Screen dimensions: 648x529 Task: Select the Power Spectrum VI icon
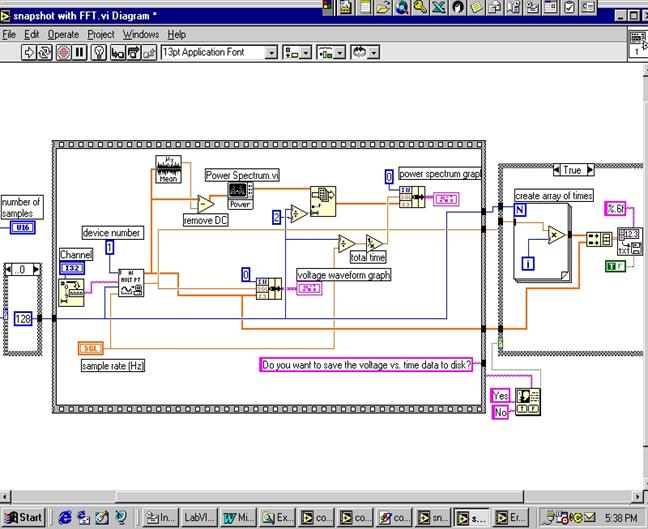click(x=241, y=191)
